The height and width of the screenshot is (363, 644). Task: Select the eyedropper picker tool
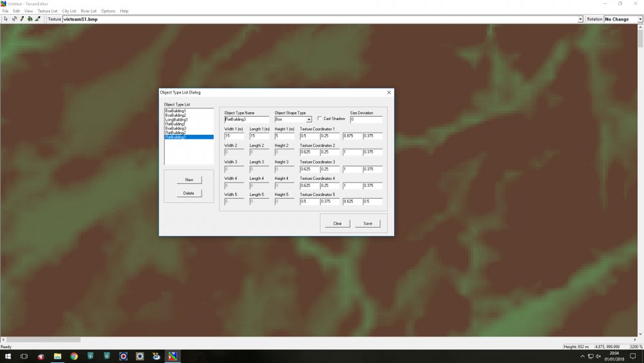tap(38, 19)
